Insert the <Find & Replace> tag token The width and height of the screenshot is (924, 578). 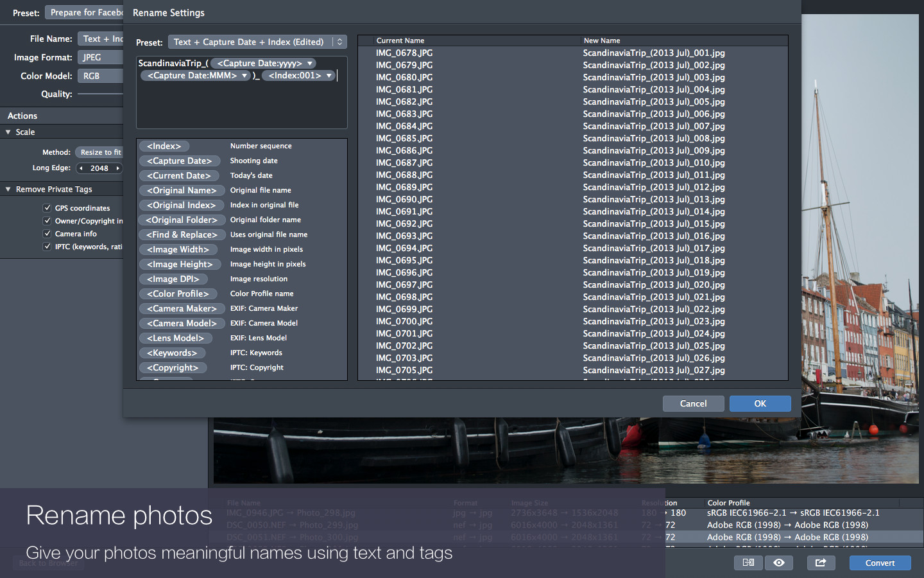[x=182, y=235]
